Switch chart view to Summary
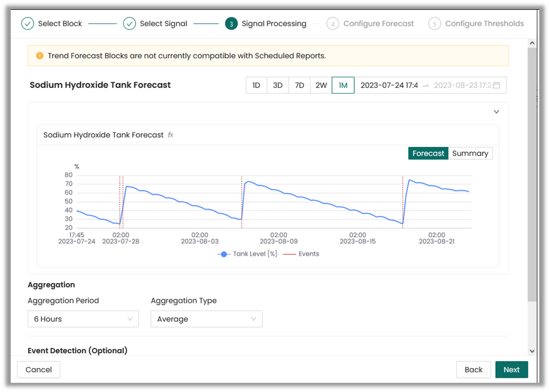The image size is (550, 392). click(x=470, y=154)
